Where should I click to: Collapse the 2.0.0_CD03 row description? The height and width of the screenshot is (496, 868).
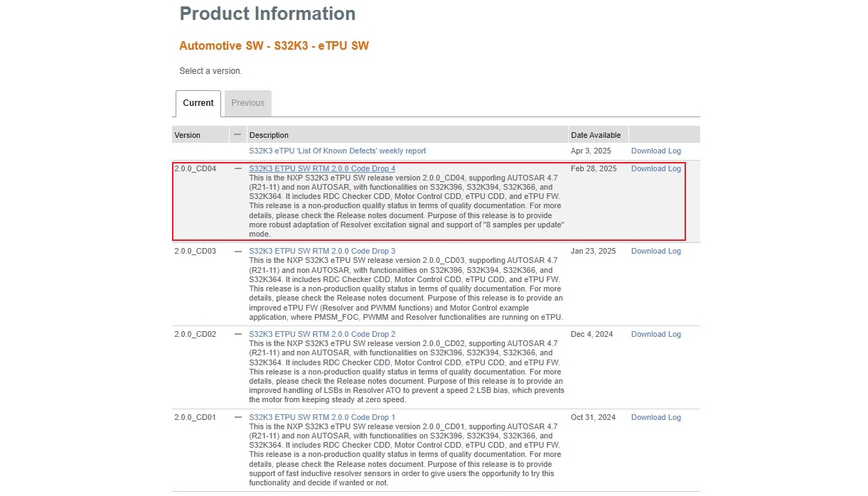click(x=237, y=252)
